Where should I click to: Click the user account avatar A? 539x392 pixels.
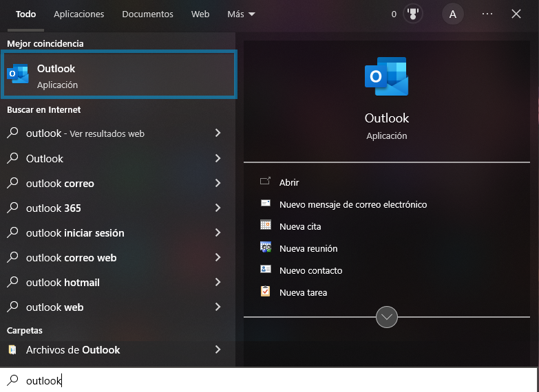click(452, 14)
